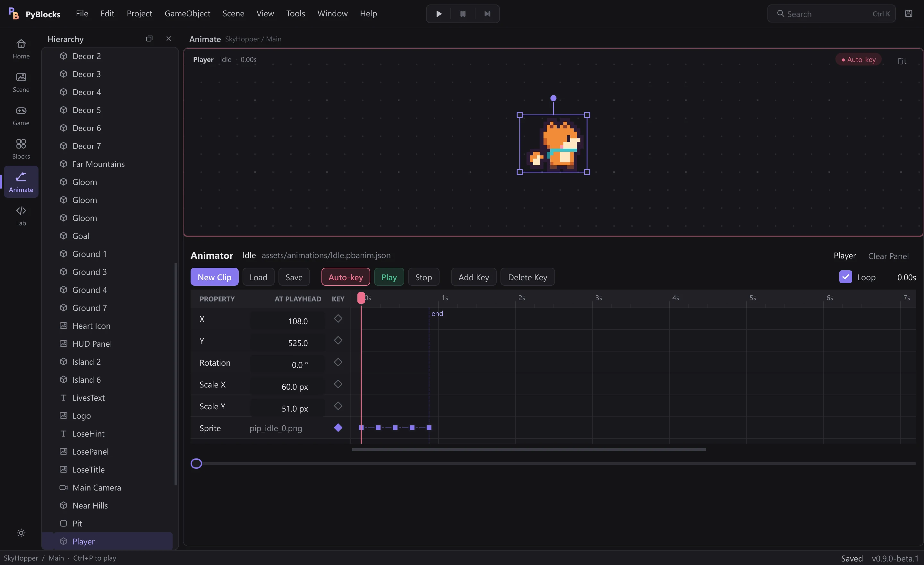This screenshot has height=565, width=924.
Task: Toggle keyframe diamond for Scale X
Action: pyautogui.click(x=338, y=384)
